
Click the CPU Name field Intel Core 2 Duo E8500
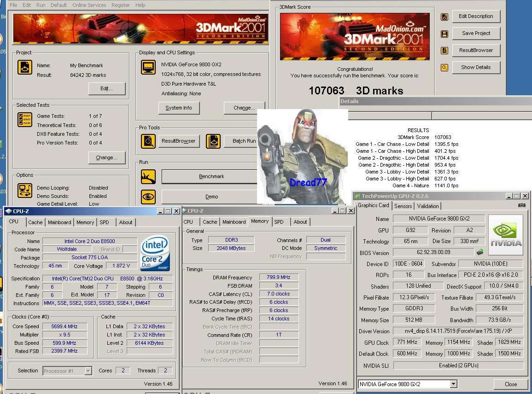(89, 241)
